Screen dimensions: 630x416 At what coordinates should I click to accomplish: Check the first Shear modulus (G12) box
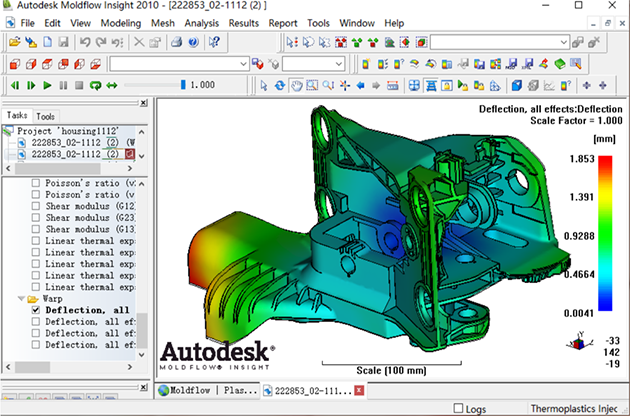36,206
